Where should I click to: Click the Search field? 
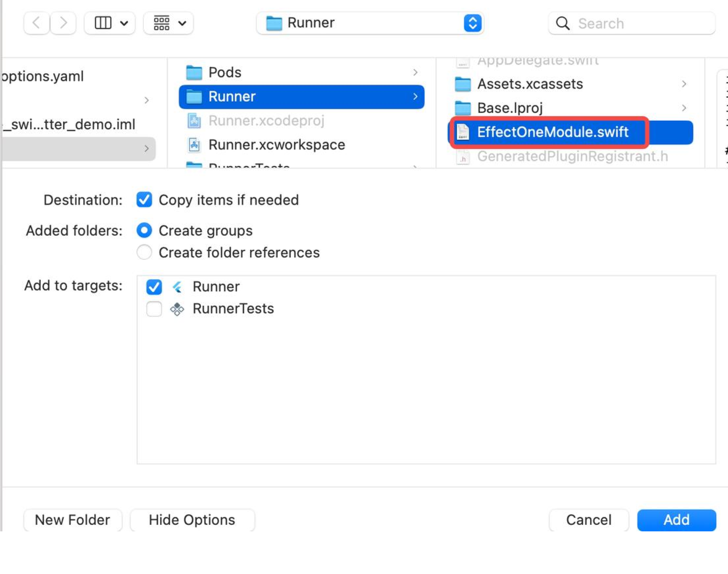pos(632,24)
